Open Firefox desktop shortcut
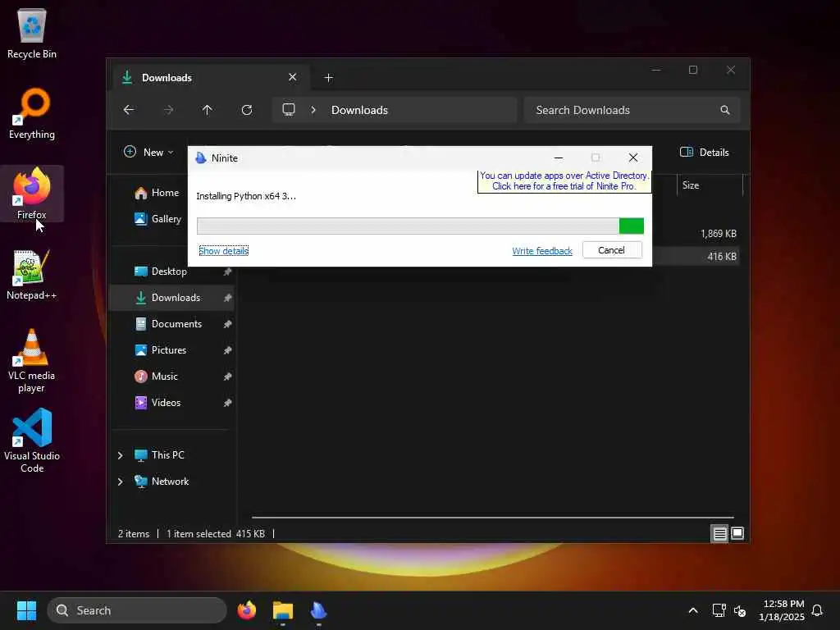This screenshot has width=840, height=630. pos(32,193)
